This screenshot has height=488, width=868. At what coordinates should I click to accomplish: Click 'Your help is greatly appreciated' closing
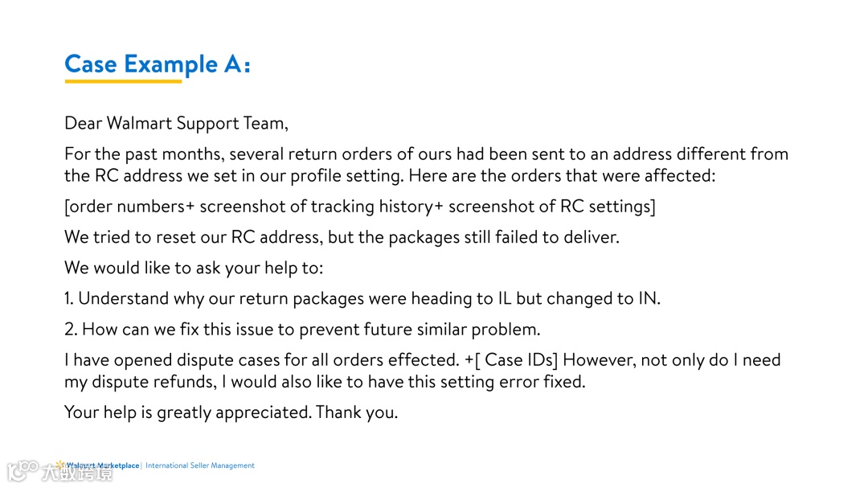pos(231,412)
